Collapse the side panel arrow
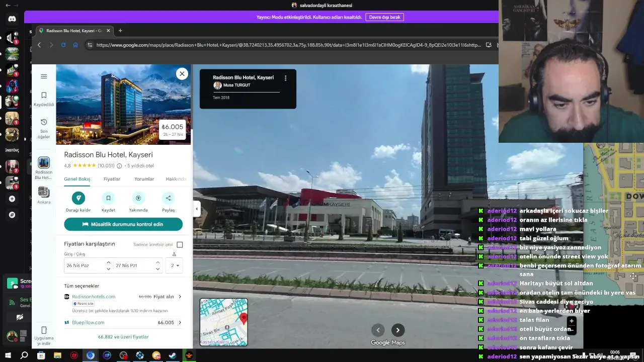This screenshot has width=644, height=362. (197, 209)
